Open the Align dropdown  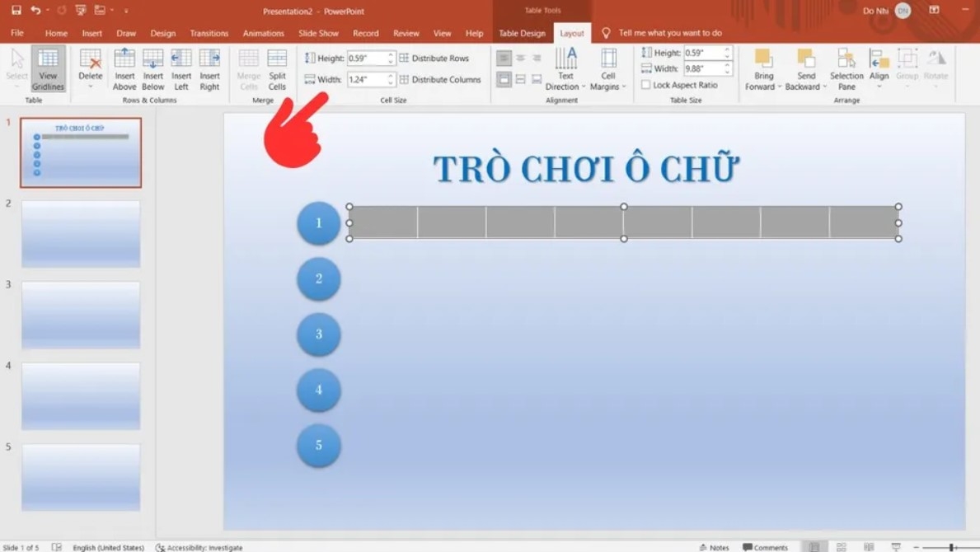point(879,69)
